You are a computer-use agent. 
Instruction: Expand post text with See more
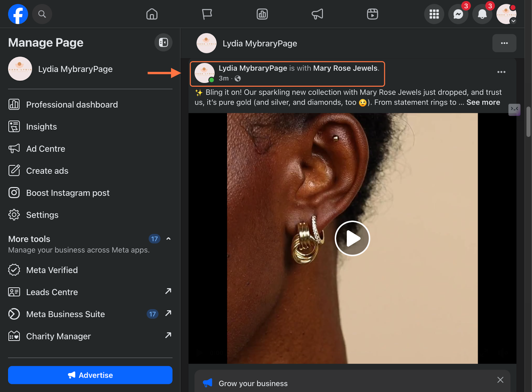coord(483,102)
